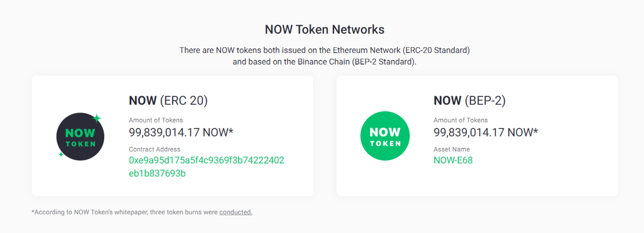This screenshot has height=233, width=644.
Task: Click the dark NOW Token ERC 20 logo
Action: pos(80,136)
